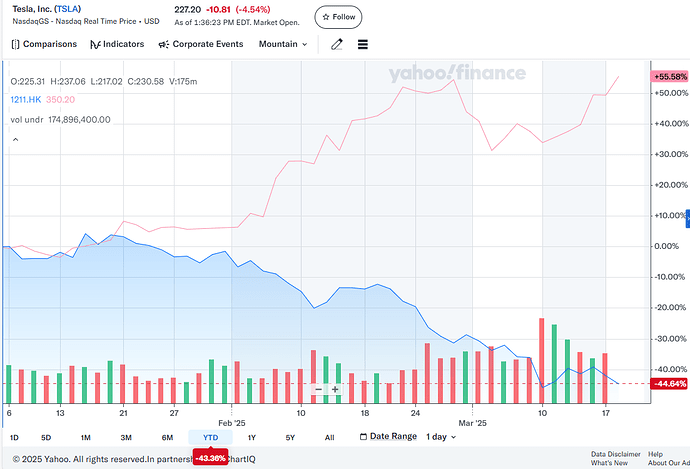This screenshot has width=690, height=469.
Task: Click the 350.20 comparison value
Action: [60, 99]
